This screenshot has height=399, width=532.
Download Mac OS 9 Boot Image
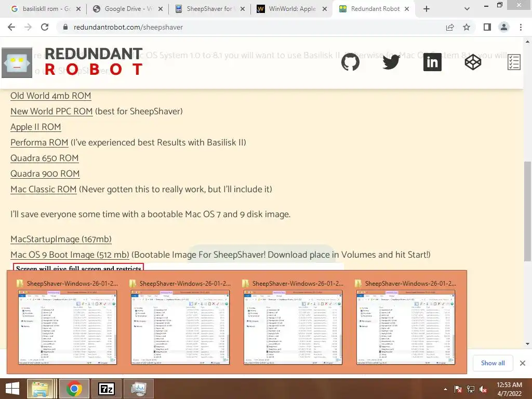(70, 255)
